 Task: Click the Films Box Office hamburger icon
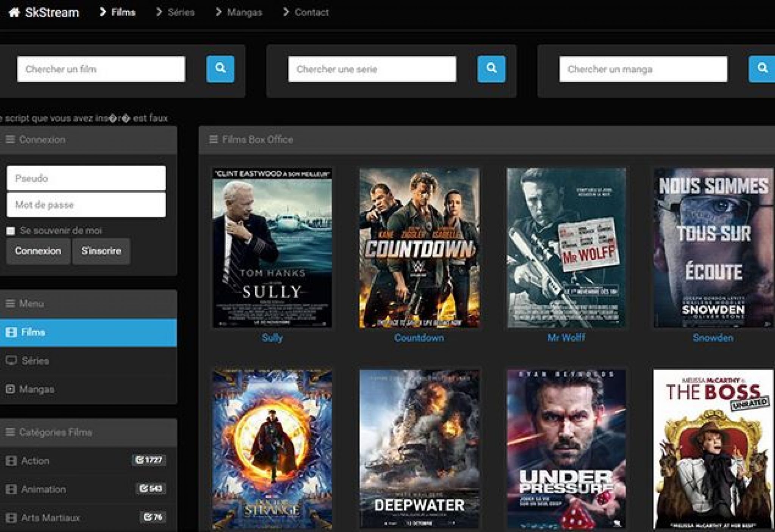(x=213, y=140)
